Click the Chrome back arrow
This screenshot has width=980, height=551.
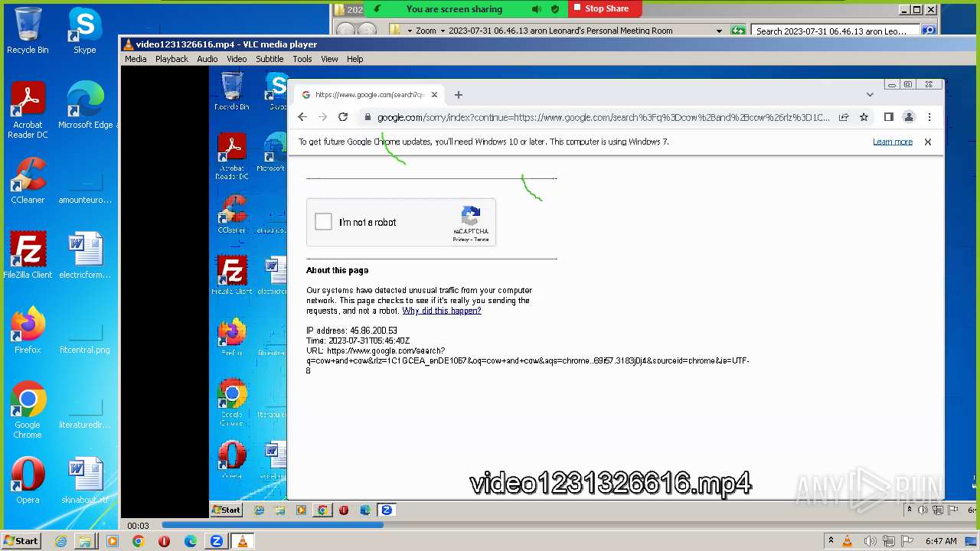coord(302,117)
